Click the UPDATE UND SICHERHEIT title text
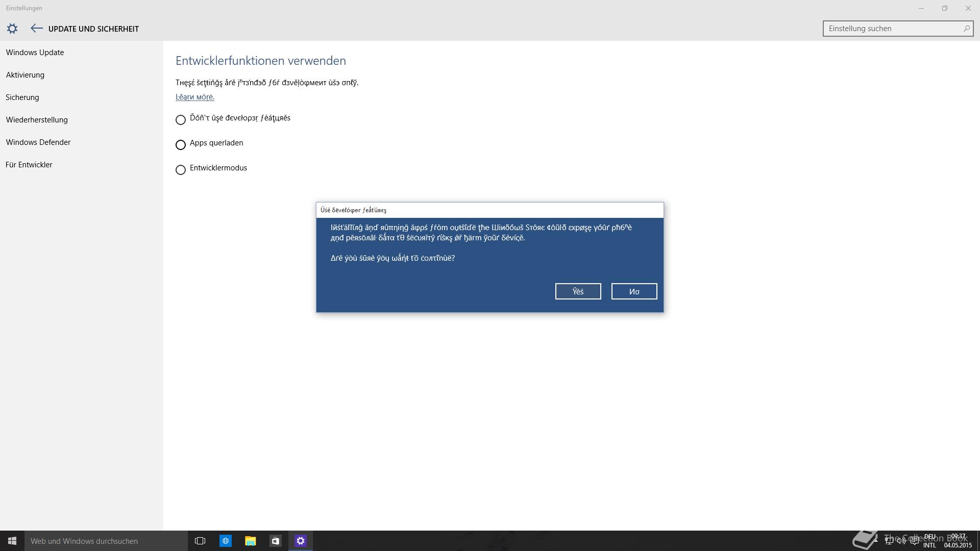The height and width of the screenshot is (551, 980). click(93, 29)
